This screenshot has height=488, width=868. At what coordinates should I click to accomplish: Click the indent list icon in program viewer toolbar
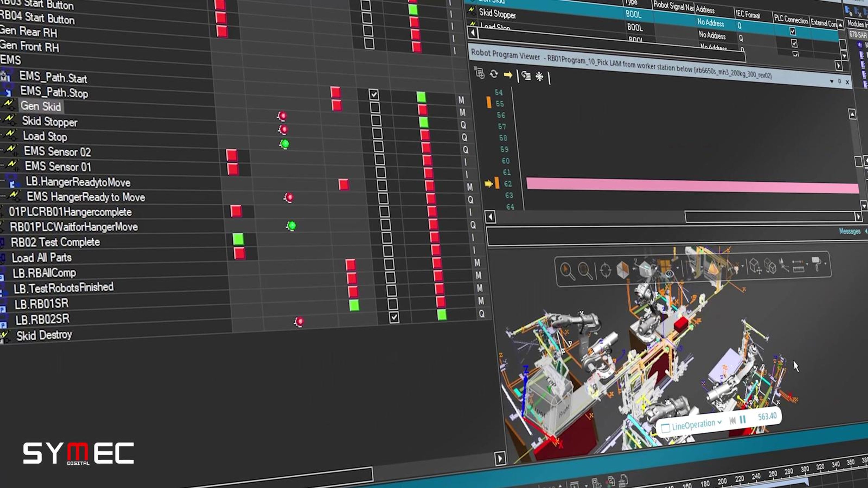point(526,76)
